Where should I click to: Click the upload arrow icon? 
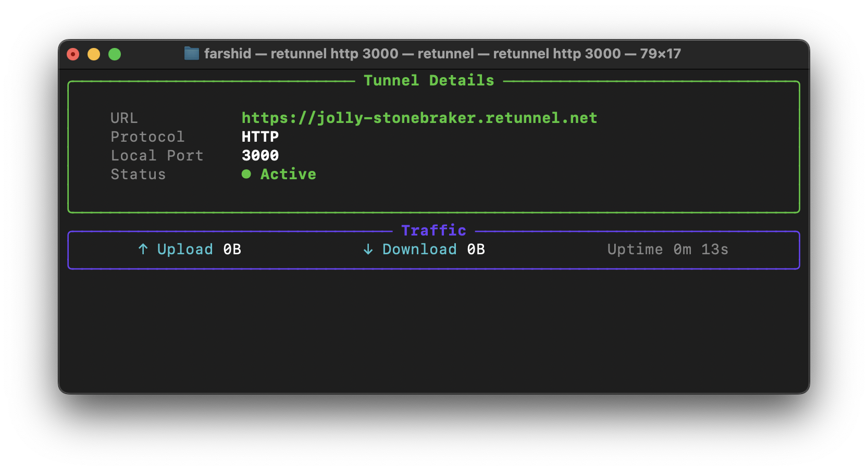pyautogui.click(x=143, y=249)
